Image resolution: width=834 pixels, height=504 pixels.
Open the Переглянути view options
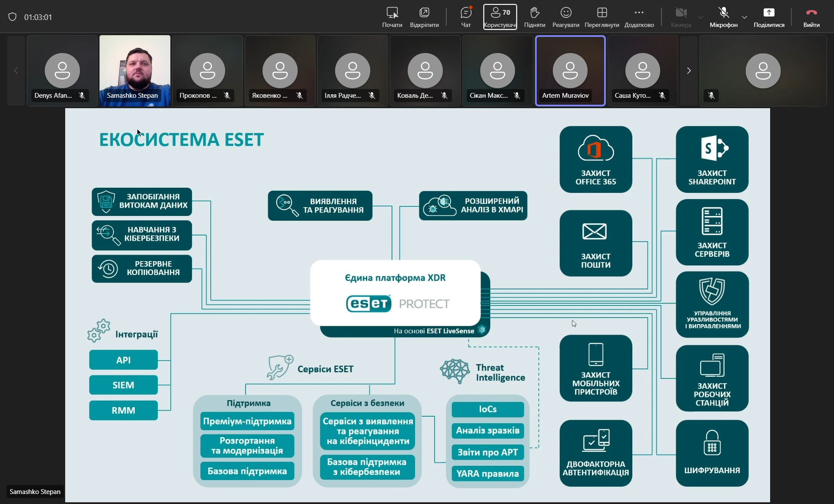601,17
